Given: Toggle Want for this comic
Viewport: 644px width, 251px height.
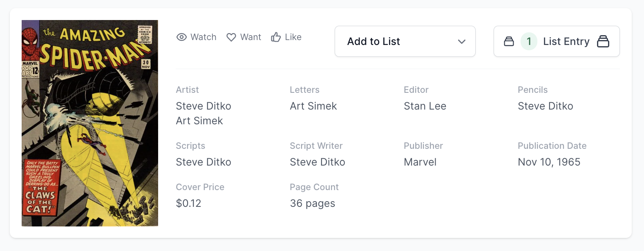Looking at the screenshot, I should click(244, 37).
